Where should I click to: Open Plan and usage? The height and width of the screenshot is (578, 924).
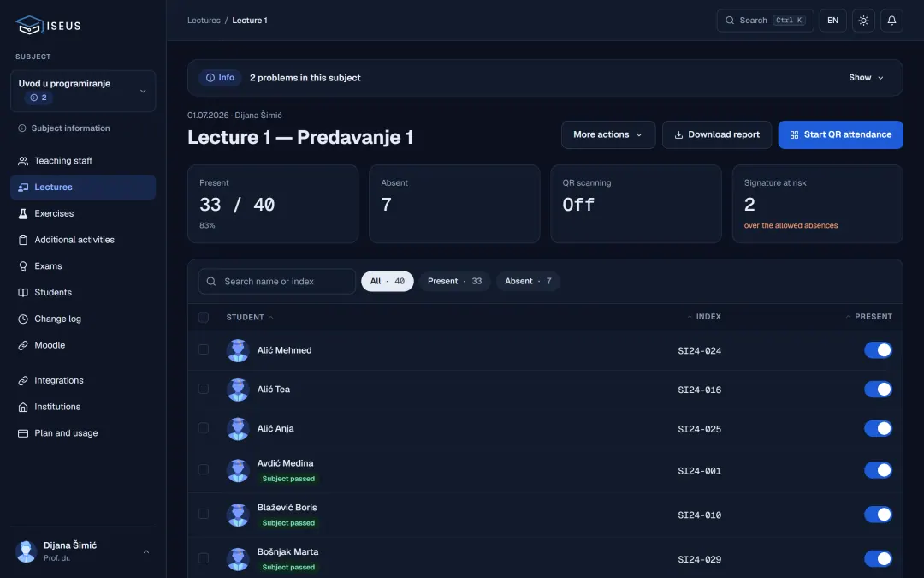(83, 433)
